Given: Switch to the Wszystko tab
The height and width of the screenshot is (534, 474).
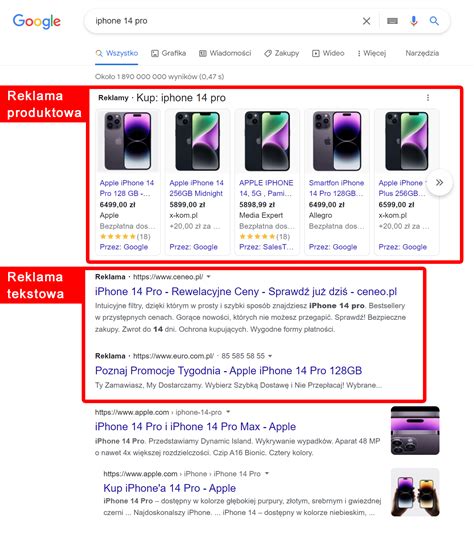Looking at the screenshot, I should point(117,53).
